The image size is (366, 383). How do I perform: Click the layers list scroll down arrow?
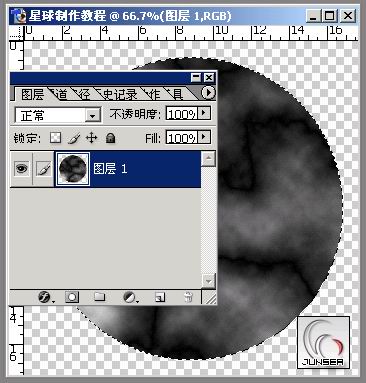click(x=209, y=281)
